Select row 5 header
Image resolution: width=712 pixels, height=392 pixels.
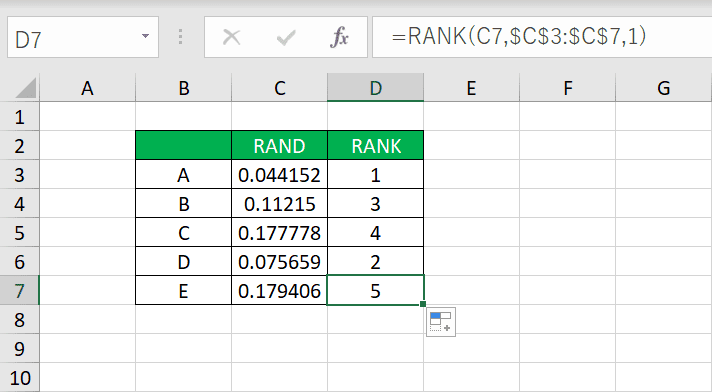tap(20, 233)
